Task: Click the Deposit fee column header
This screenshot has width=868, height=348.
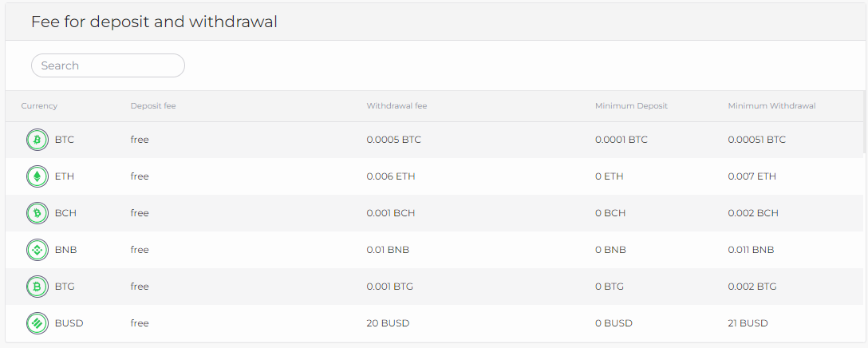Action: 153,106
